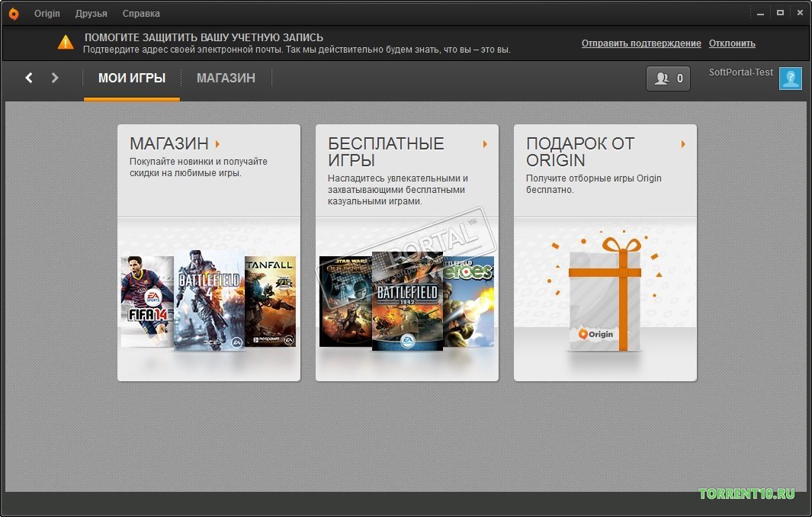Switch to the Магазин tab
The height and width of the screenshot is (517, 812).
click(226, 79)
